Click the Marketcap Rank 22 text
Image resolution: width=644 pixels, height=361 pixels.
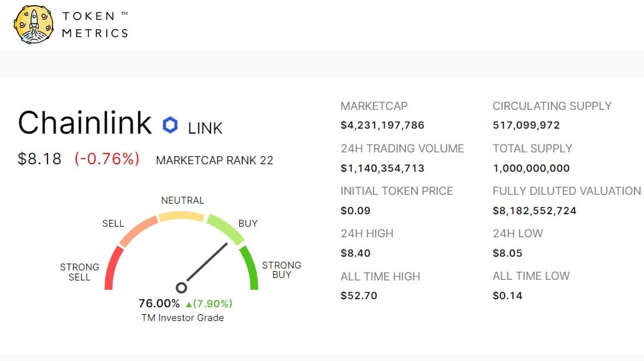tap(214, 160)
